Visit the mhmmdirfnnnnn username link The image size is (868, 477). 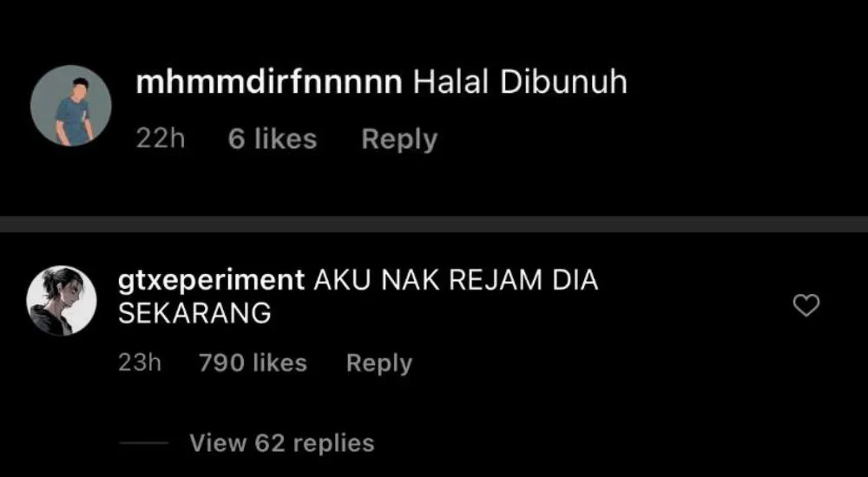point(269,83)
